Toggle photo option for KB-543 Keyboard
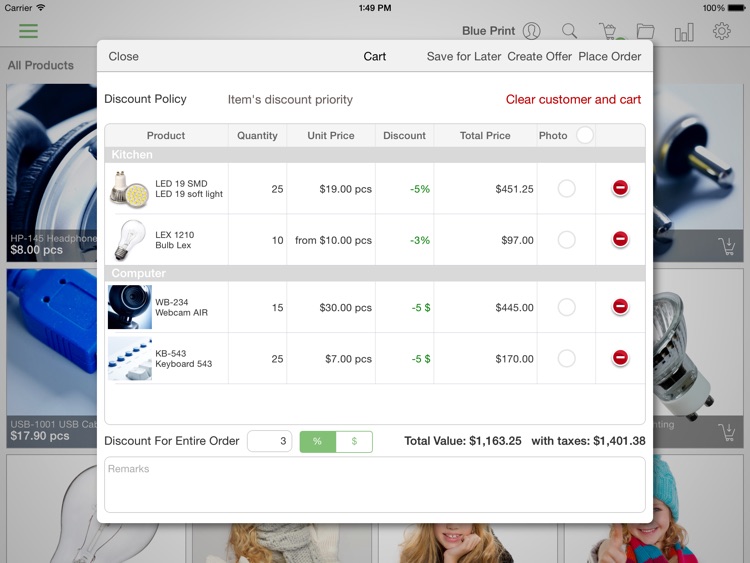This screenshot has width=750, height=563. click(566, 358)
